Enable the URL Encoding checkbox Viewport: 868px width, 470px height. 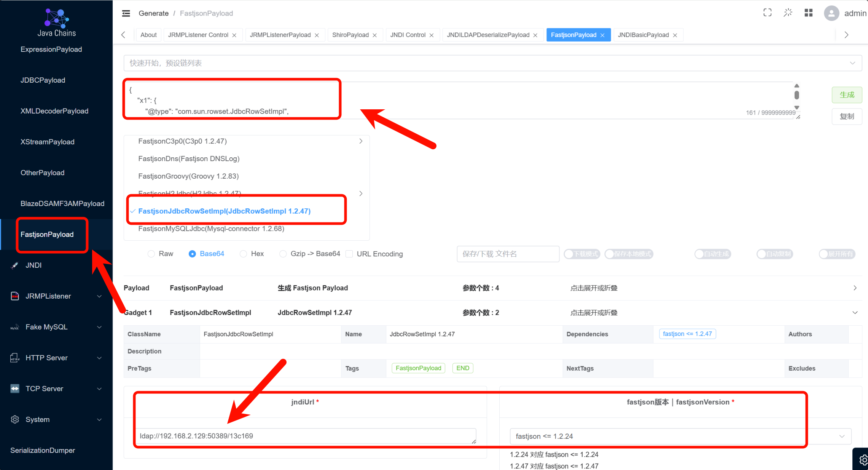tap(349, 254)
